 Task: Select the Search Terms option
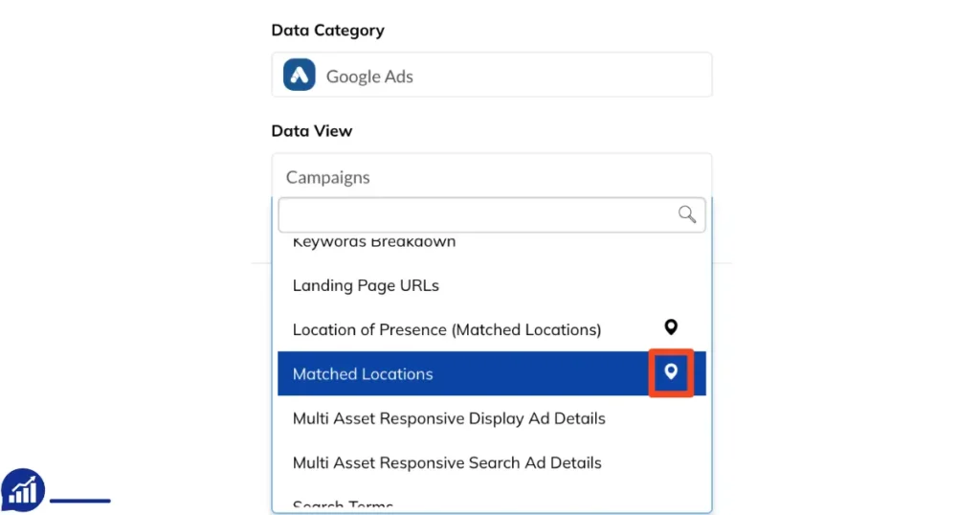click(492, 504)
